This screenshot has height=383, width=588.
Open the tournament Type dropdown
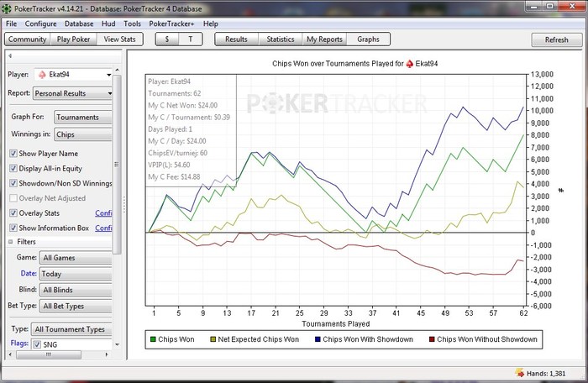point(71,329)
